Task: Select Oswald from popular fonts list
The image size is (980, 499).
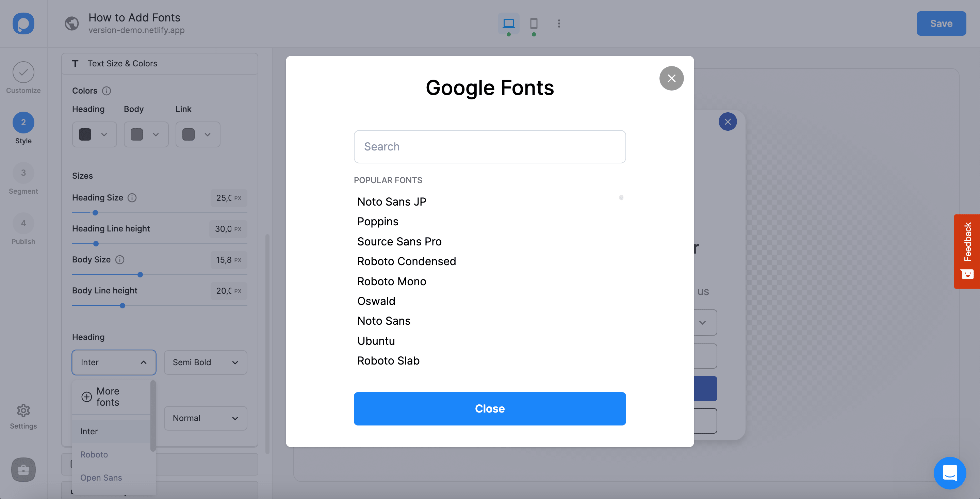Action: tap(376, 301)
